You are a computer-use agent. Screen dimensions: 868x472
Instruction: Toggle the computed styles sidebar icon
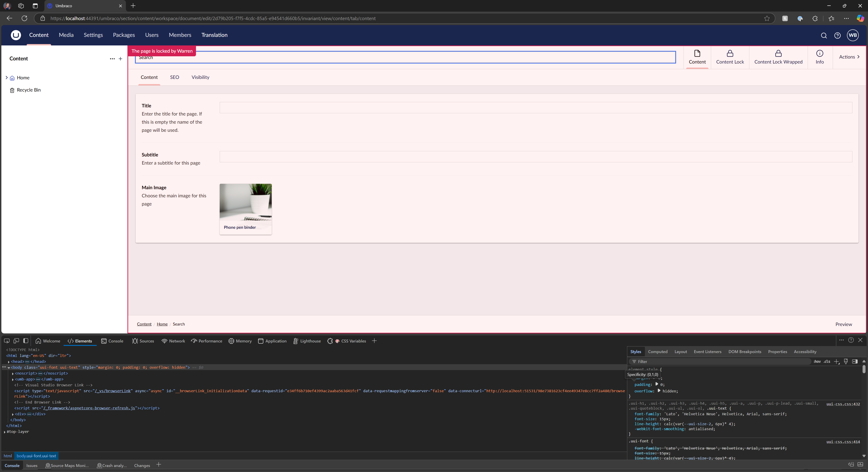855,361
